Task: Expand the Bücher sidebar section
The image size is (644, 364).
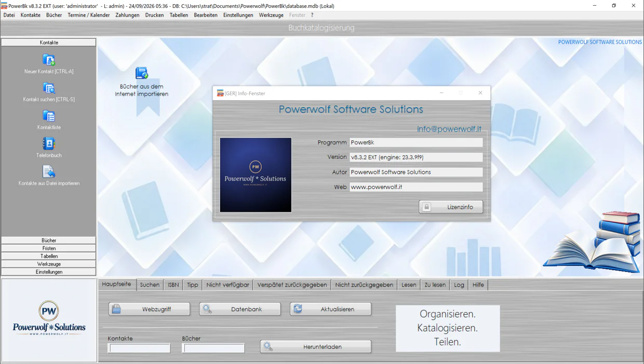Action: pos(49,240)
